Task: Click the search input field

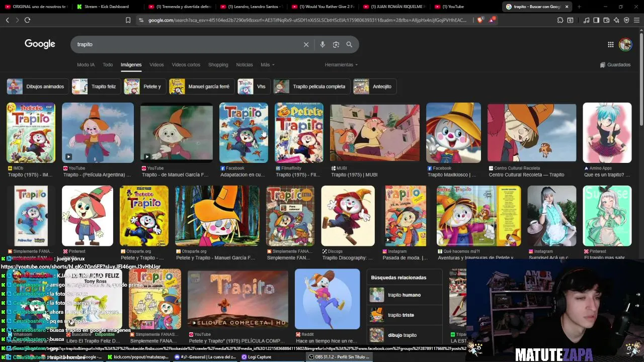Action: pos(186,44)
